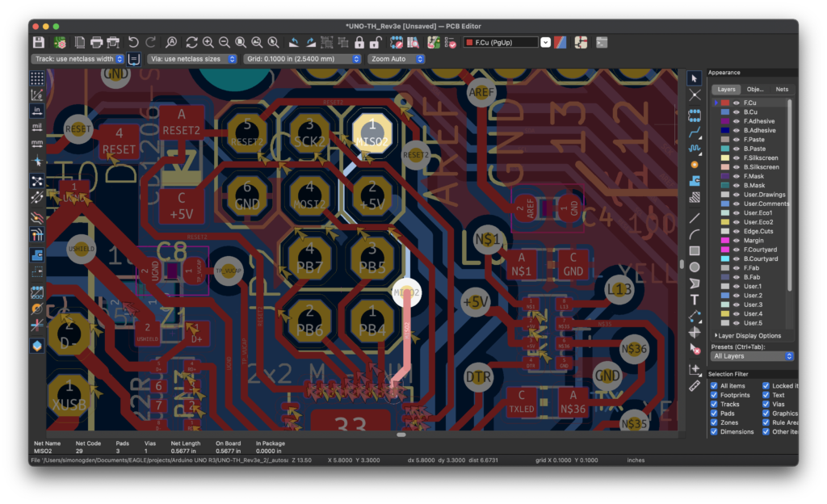Open the Via size dropdown

pyautogui.click(x=192, y=59)
